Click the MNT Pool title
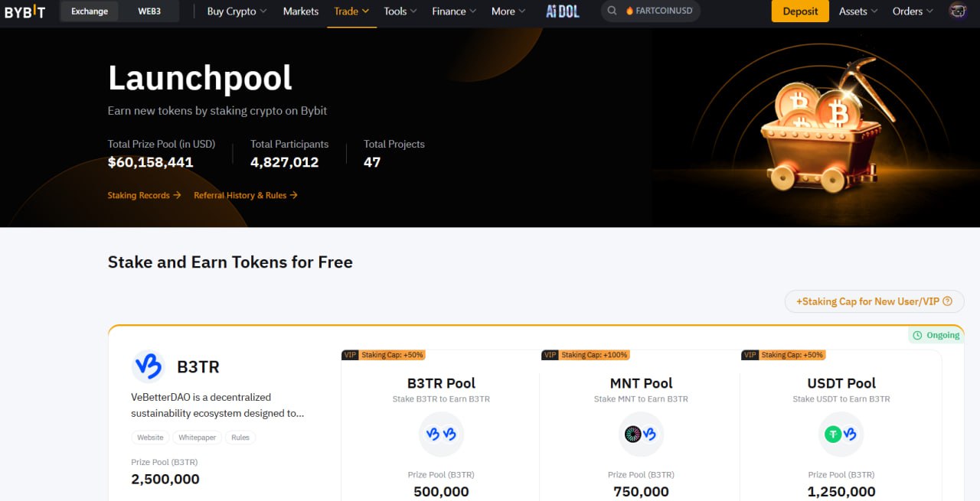This screenshot has height=501, width=980. (x=641, y=383)
